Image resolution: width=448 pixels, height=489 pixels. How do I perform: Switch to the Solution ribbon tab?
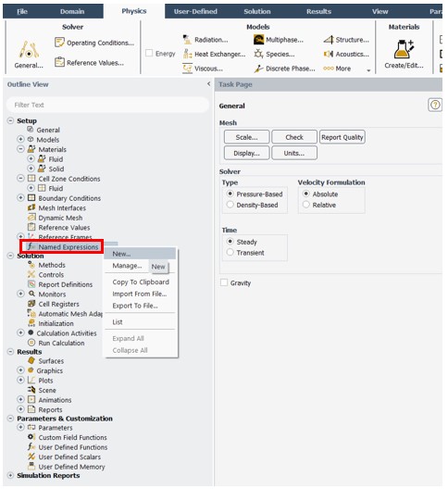point(257,11)
